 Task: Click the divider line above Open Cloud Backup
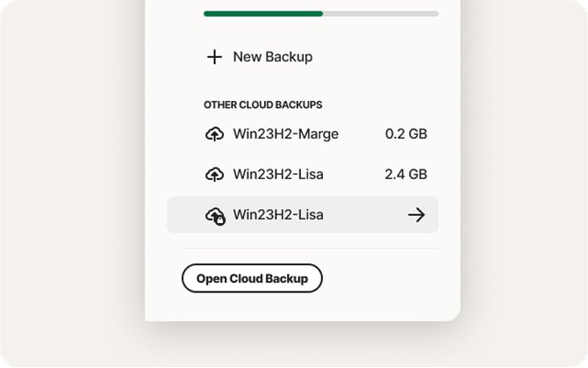click(x=310, y=249)
